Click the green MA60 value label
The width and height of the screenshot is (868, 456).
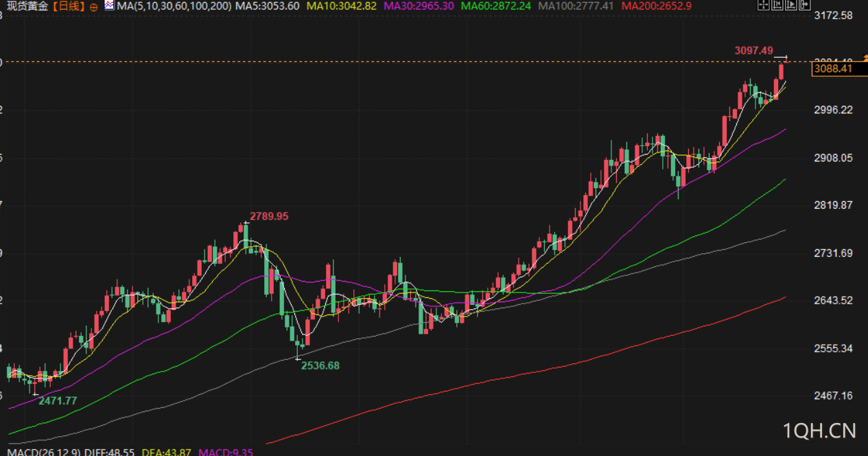(x=496, y=5)
